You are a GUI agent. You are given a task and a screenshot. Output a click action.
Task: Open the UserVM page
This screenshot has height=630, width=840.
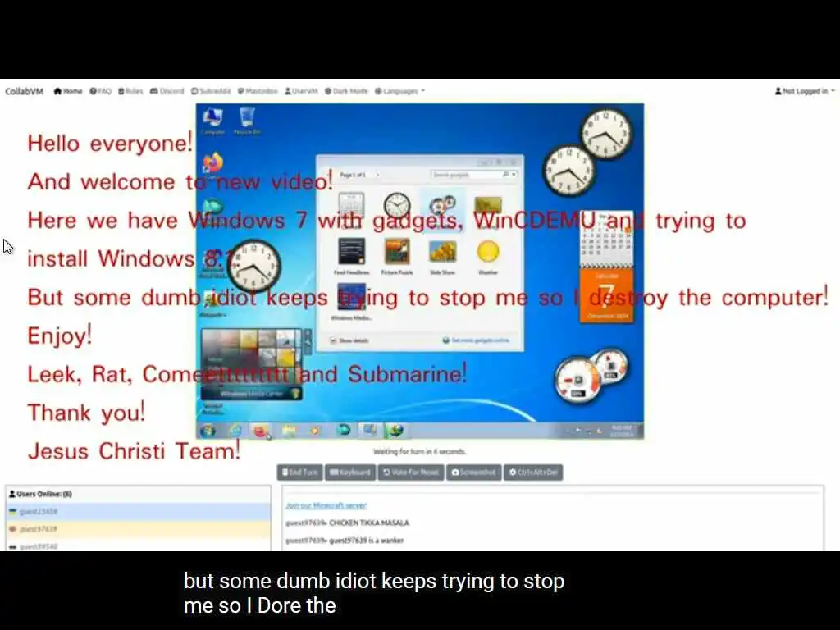[301, 91]
